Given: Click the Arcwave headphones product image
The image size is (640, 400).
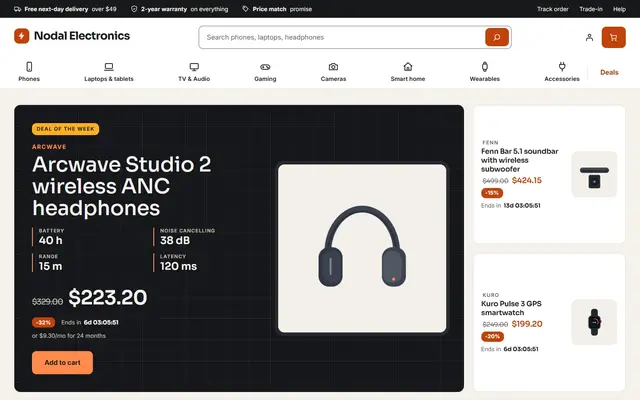Looking at the screenshot, I should point(362,248).
